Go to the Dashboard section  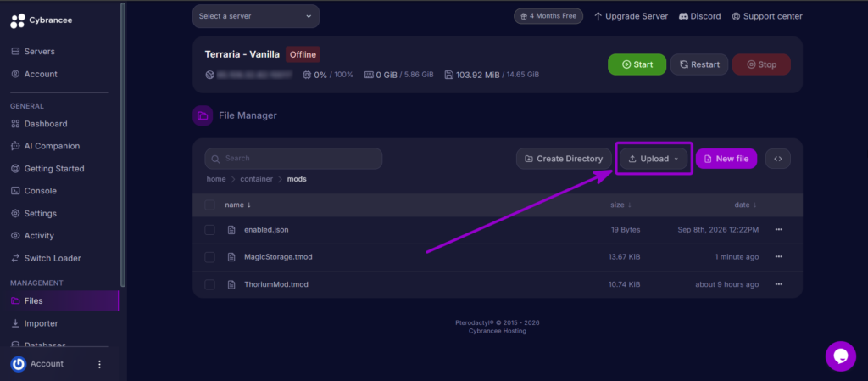coord(39,124)
